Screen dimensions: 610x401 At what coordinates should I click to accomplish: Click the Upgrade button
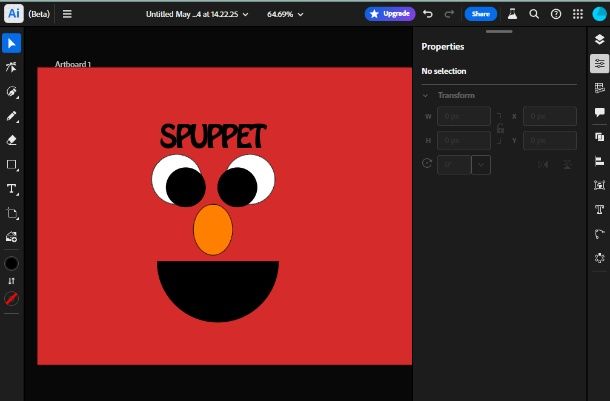[x=390, y=14]
